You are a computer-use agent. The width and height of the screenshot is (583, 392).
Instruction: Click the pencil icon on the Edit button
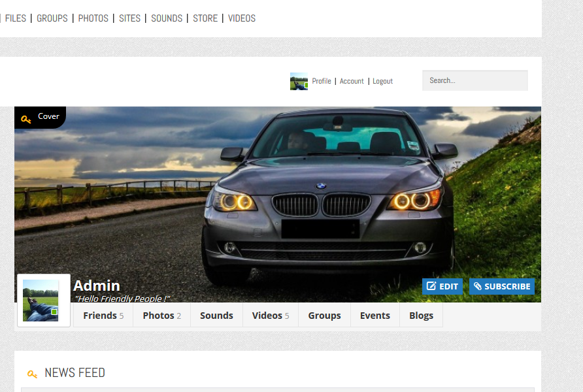pos(431,286)
